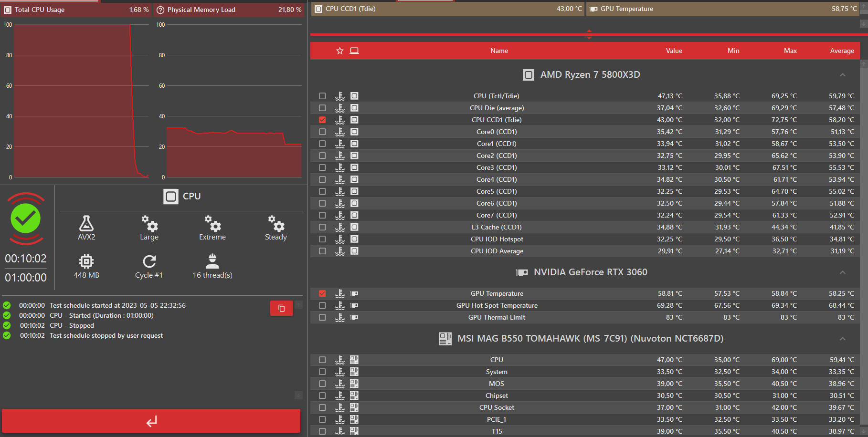Select log entry 'Test schedule stopped by user request'
The image size is (868, 437).
point(106,335)
